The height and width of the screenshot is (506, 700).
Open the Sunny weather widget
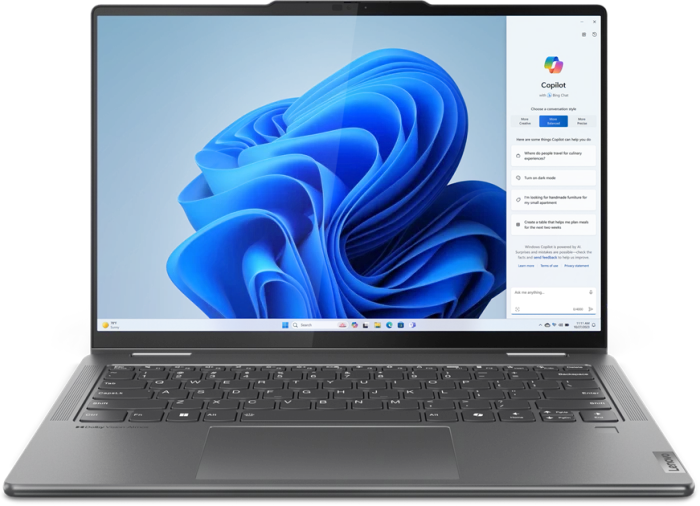click(x=111, y=325)
